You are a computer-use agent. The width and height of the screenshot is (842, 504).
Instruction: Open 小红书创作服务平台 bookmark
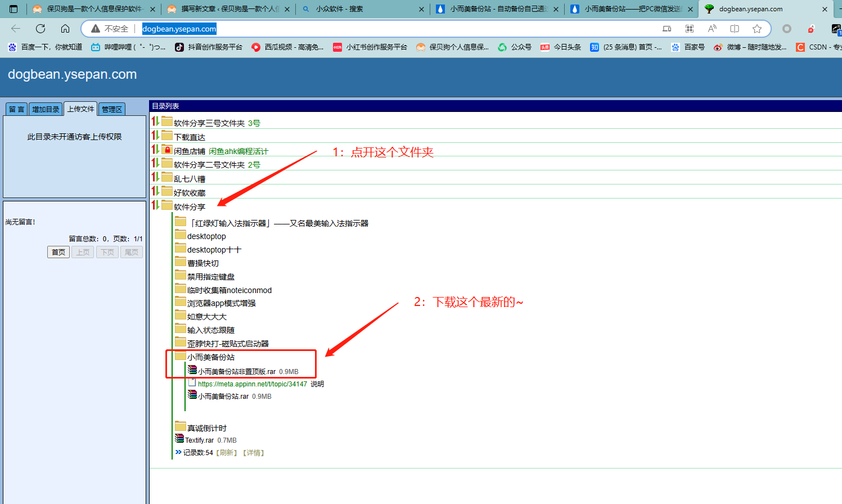coord(370,47)
